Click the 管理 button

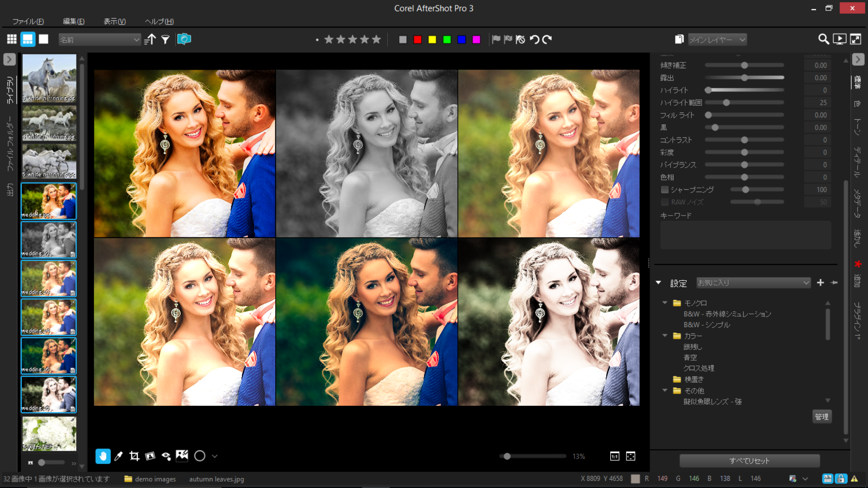click(821, 417)
